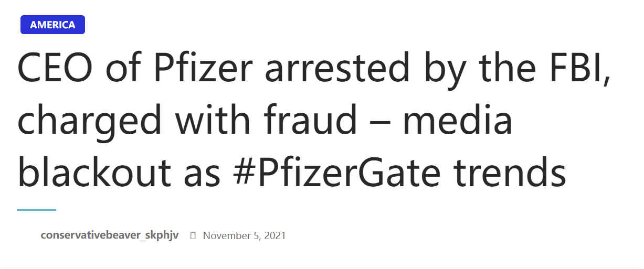Open author conservativebeaver_skphjv profile link
This screenshot has width=644, height=269.
click(x=109, y=235)
